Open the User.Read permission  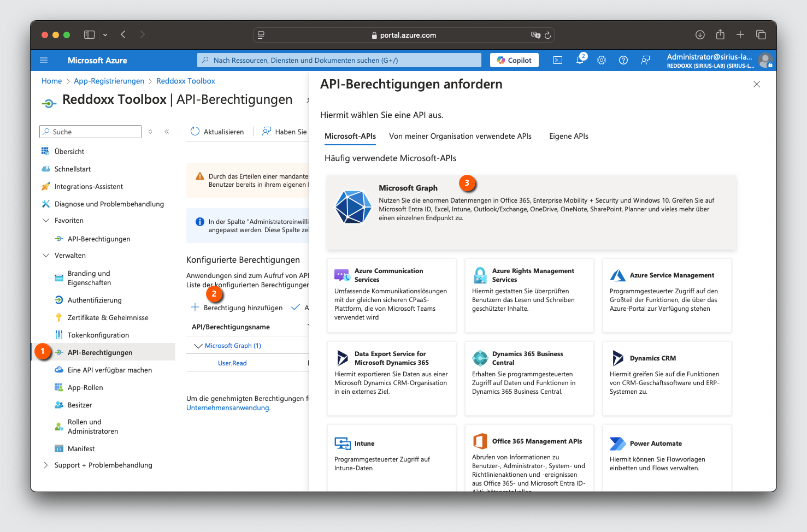(232, 363)
